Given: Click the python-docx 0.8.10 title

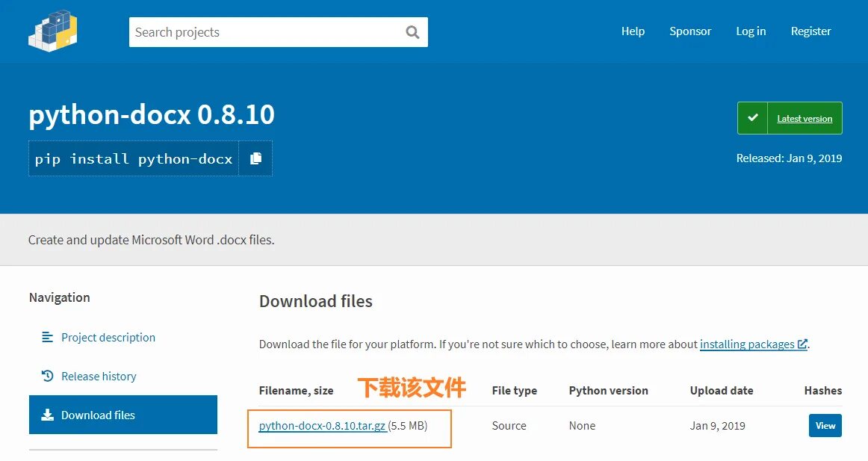Looking at the screenshot, I should point(152,114).
